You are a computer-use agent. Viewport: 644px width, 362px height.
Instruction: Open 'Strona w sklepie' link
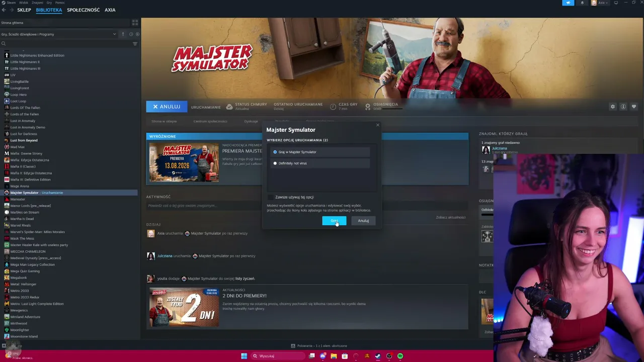pos(164,121)
